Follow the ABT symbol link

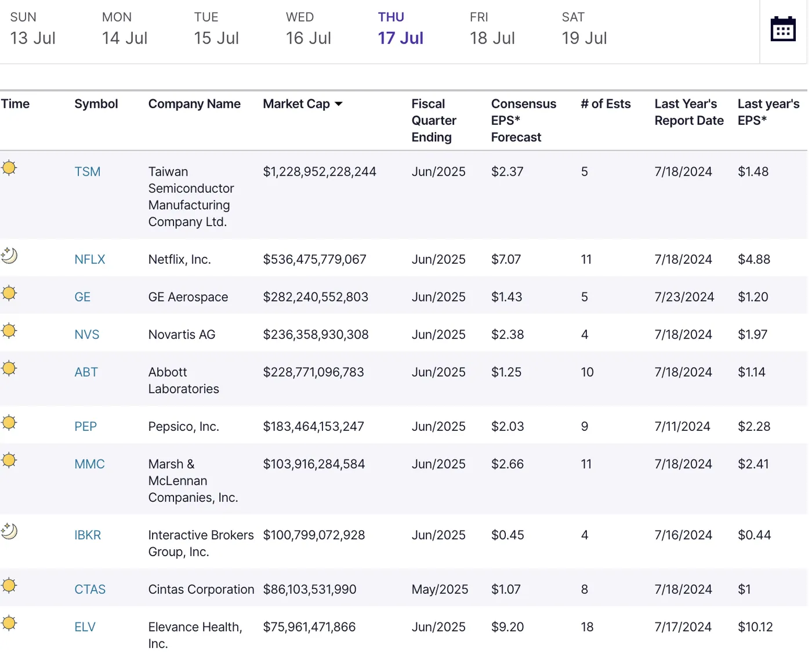(86, 372)
